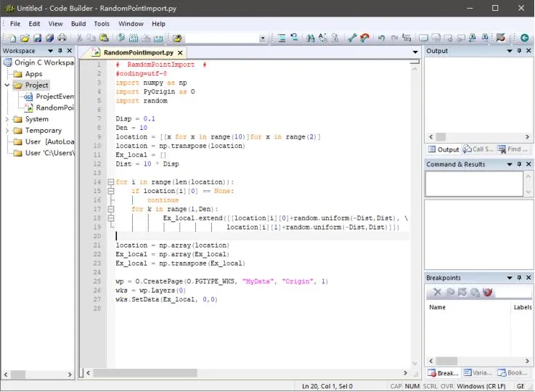The height and width of the screenshot is (392, 535).
Task: Collapse the for-k fold at line 17
Action: pyautogui.click(x=111, y=209)
